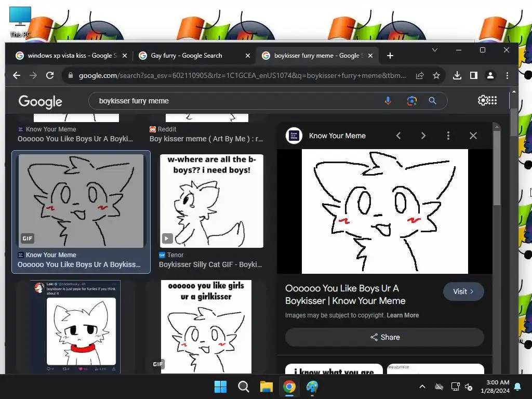The image size is (532, 399).
Task: Open preview panel three-dot options
Action: point(448,136)
